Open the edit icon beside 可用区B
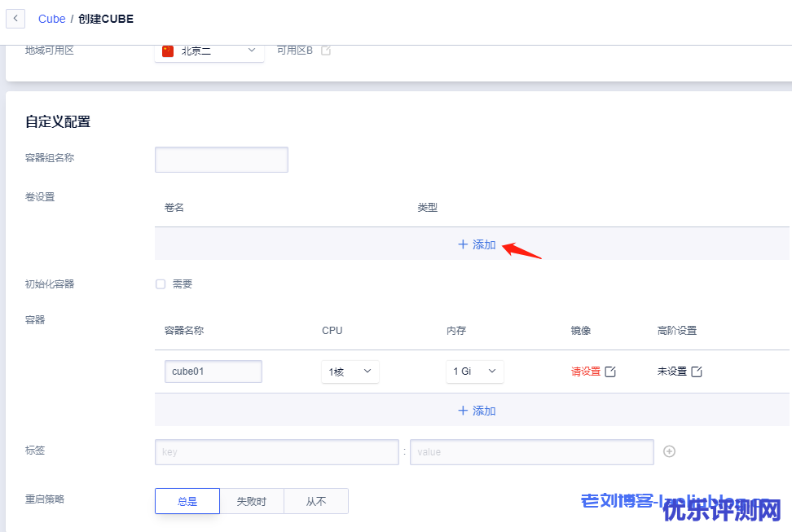The height and width of the screenshot is (532, 792). point(326,51)
